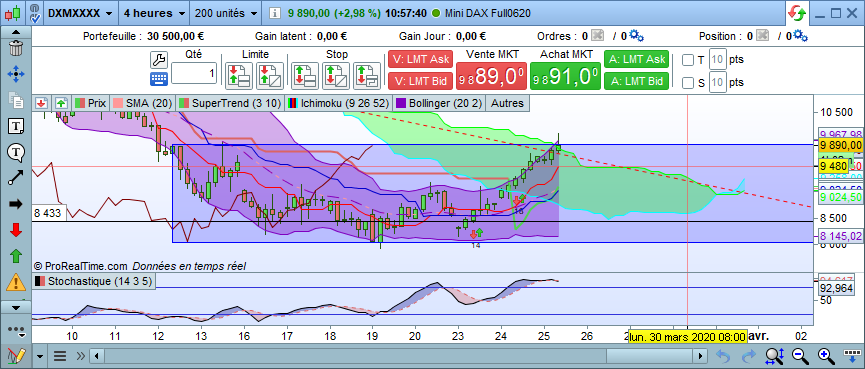Select the line drawing tool
The width and height of the screenshot is (865, 369).
point(16,178)
